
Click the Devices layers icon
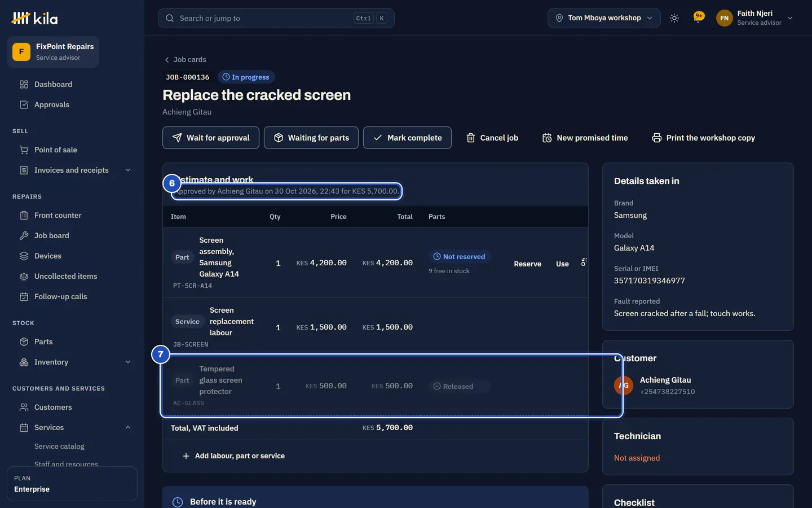point(24,256)
